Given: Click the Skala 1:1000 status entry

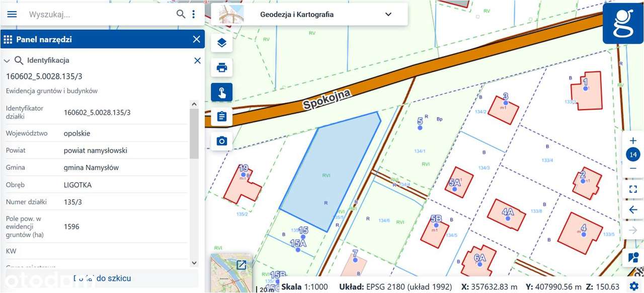Looking at the screenshot, I should pos(304,287).
